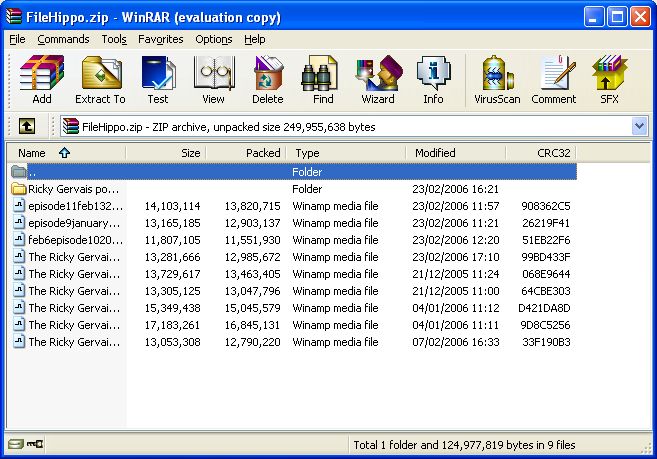The width and height of the screenshot is (657, 459).
Task: Click CRC32 value 908362C5
Action: point(546,206)
